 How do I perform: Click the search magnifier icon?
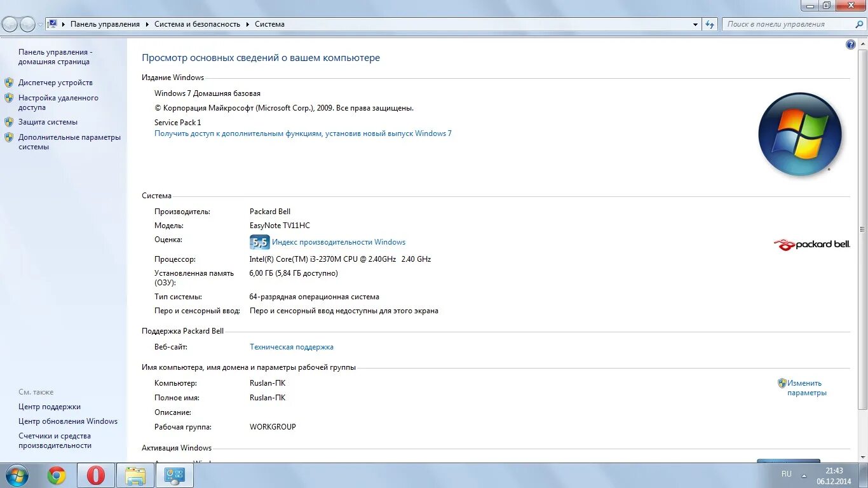pos(859,24)
